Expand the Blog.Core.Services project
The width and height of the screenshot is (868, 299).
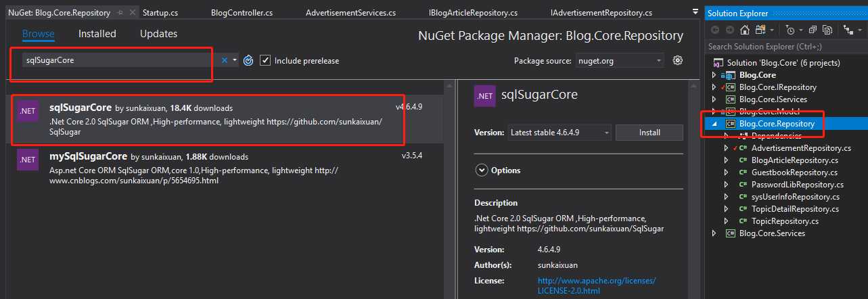713,233
